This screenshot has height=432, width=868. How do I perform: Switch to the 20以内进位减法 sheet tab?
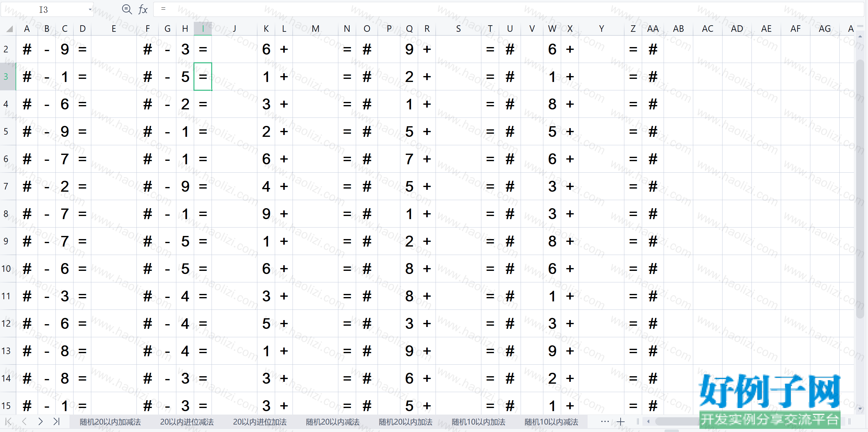[187, 422]
